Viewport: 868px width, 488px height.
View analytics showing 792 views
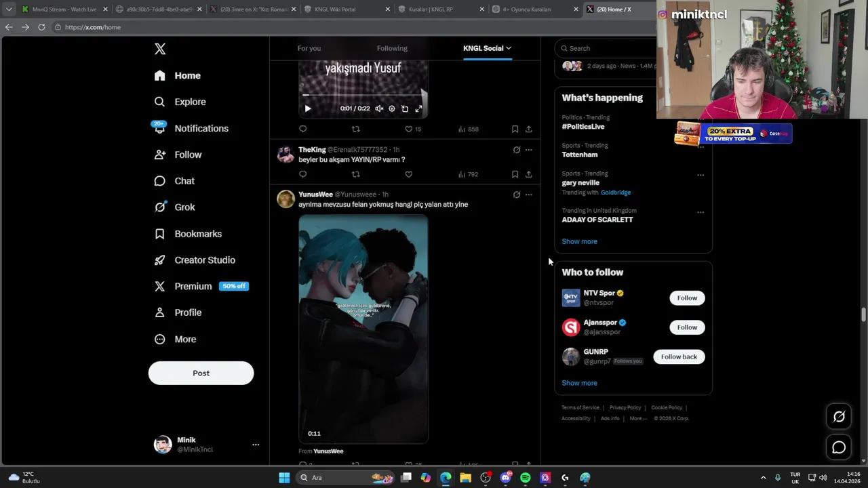point(468,174)
